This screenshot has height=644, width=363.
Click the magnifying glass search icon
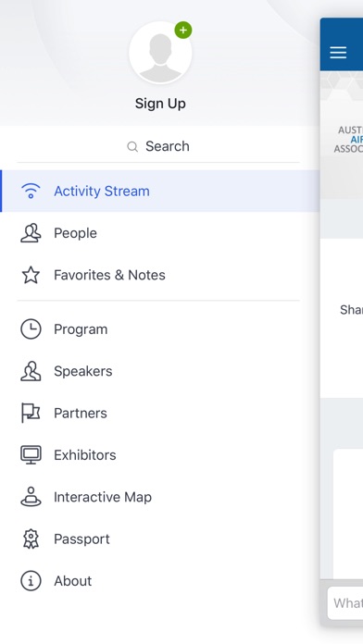point(132,146)
